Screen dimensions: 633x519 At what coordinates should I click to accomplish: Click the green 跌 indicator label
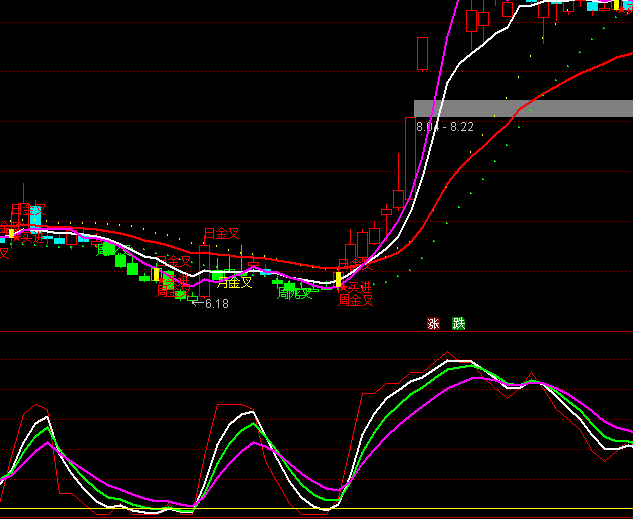[458, 323]
